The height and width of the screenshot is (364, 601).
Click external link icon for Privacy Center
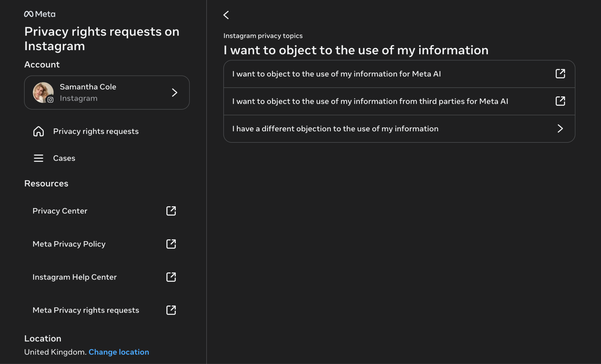click(171, 211)
